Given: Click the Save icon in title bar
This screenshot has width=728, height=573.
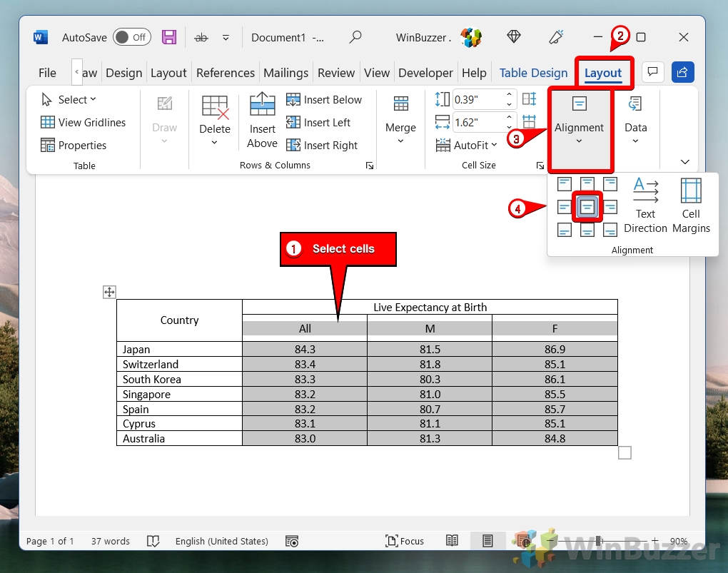Looking at the screenshot, I should tap(169, 37).
